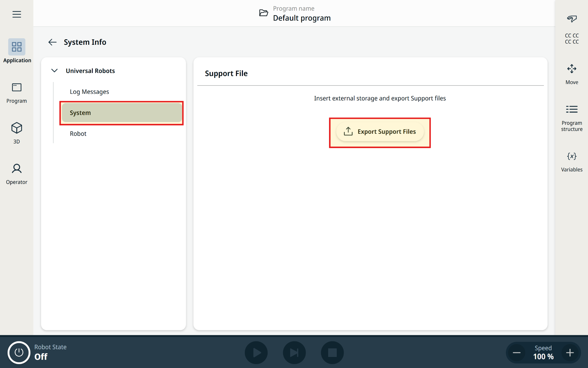Open the Variables panel
The width and height of the screenshot is (588, 368).
point(571,162)
